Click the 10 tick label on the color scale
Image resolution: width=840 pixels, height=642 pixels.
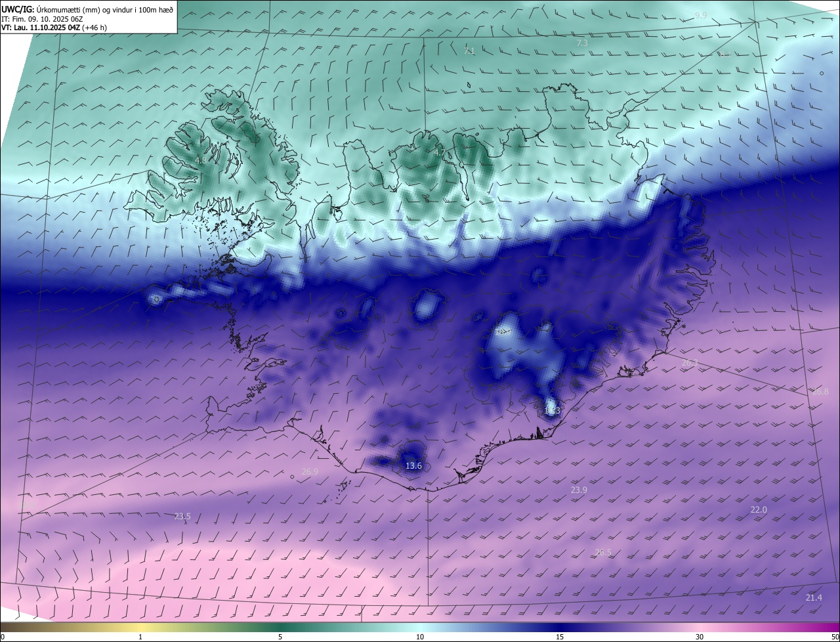pyautogui.click(x=420, y=637)
